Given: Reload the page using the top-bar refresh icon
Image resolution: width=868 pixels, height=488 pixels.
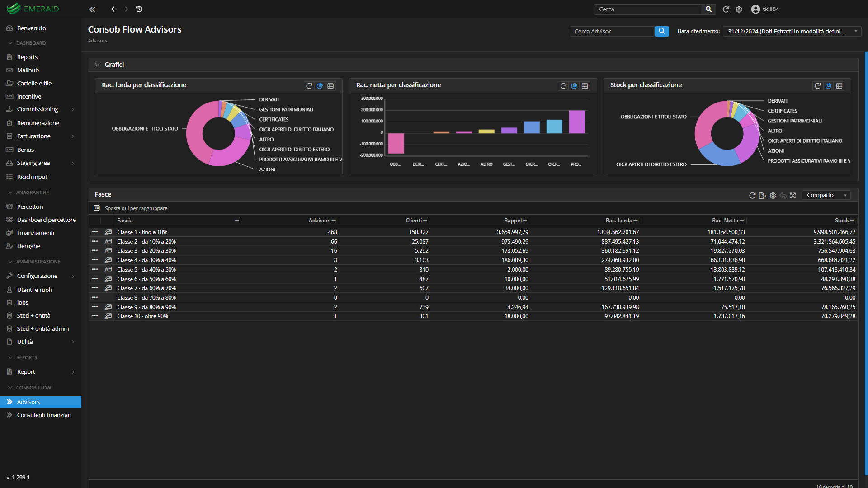Looking at the screenshot, I should pos(726,9).
